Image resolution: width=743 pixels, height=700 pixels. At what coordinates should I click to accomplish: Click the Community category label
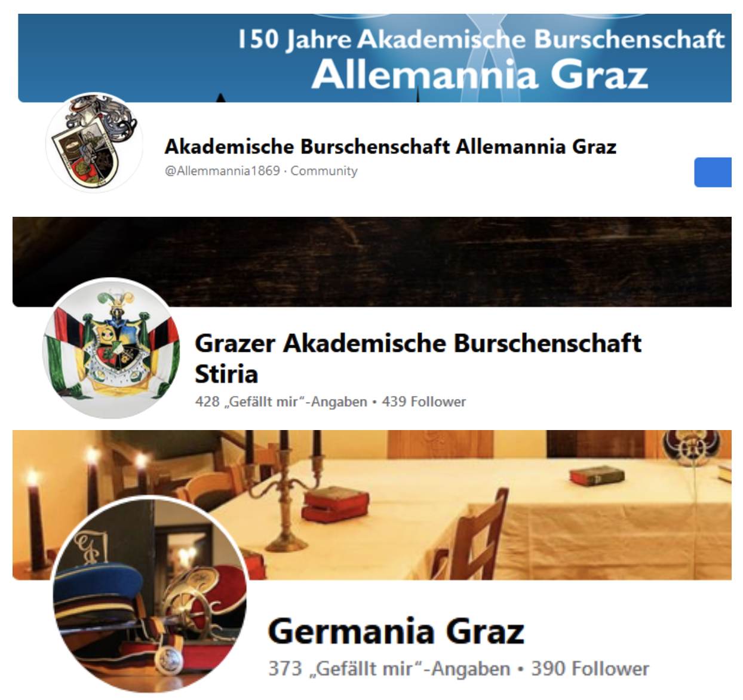(x=324, y=171)
